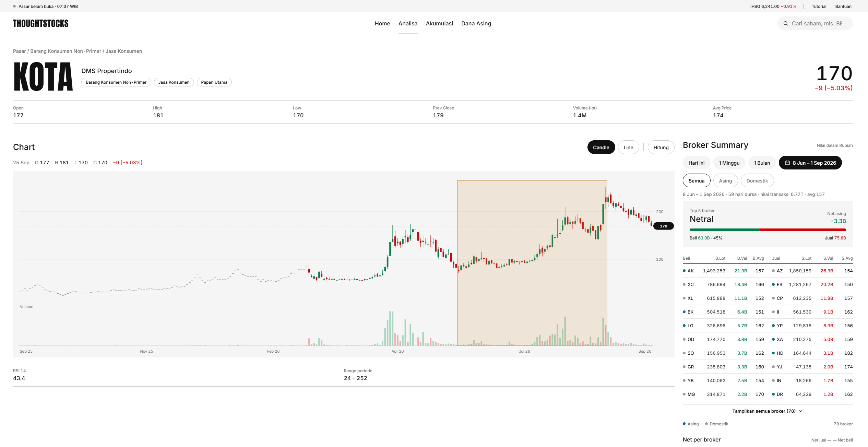Go to the Home nav tab
The width and height of the screenshot is (868, 447).
(382, 23)
